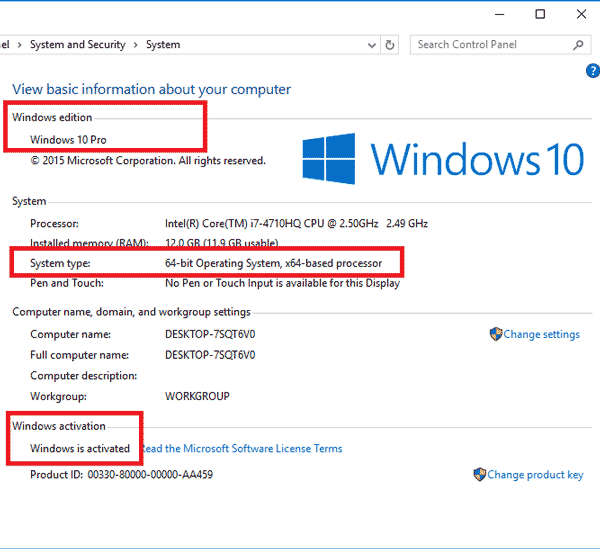Viewport: 600px width, 549px height.
Task: Select the System breadcrumb item
Action: pyautogui.click(x=163, y=45)
